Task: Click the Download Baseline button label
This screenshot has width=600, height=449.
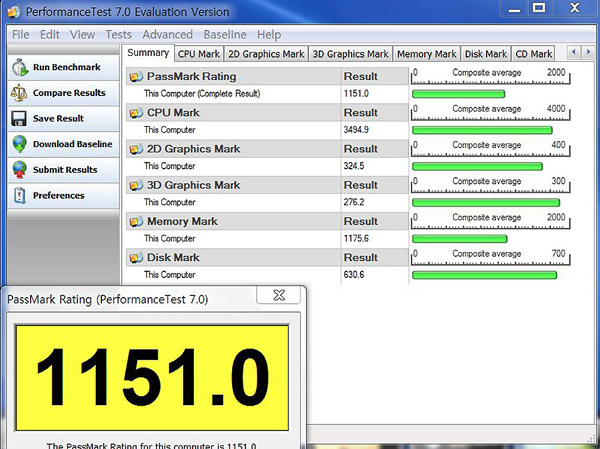Action: coord(72,144)
